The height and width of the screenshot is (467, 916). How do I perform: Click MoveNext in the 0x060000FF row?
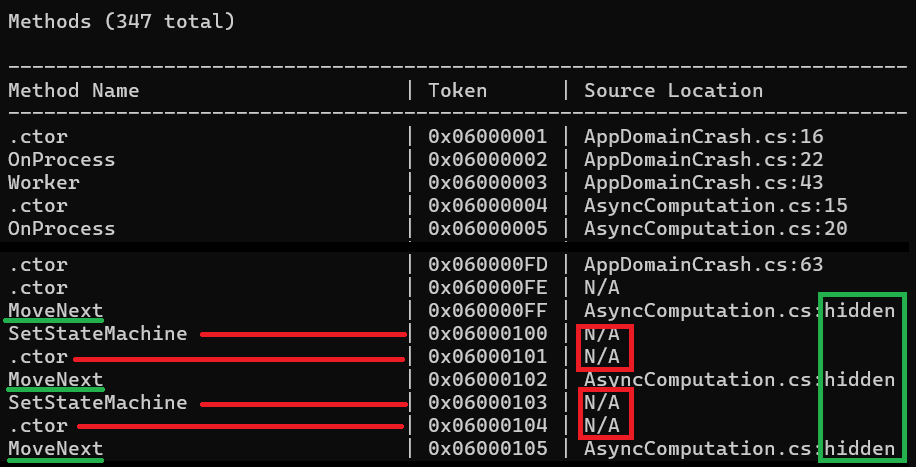[x=55, y=311]
